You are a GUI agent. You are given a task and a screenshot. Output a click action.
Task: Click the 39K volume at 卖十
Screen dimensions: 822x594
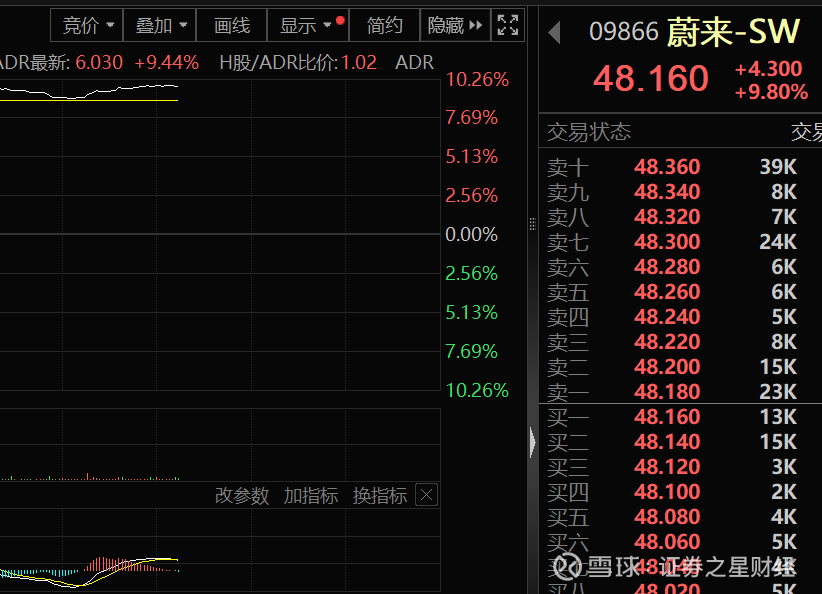click(x=778, y=167)
